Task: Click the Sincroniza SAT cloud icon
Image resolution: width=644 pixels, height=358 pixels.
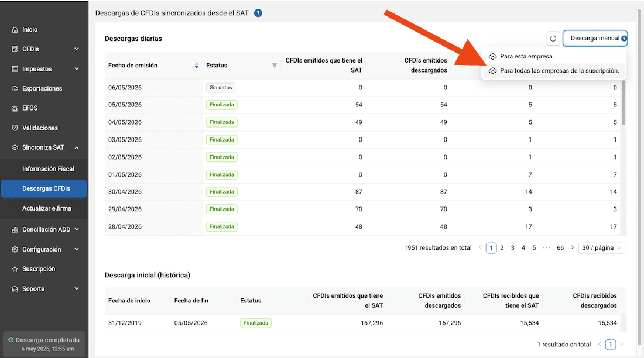Action: tap(15, 147)
